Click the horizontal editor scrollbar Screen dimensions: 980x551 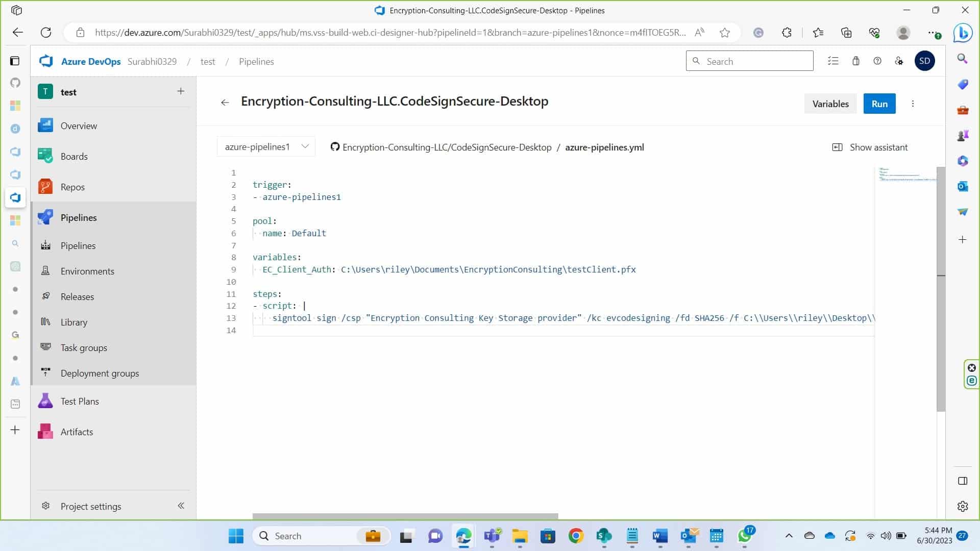(405, 516)
